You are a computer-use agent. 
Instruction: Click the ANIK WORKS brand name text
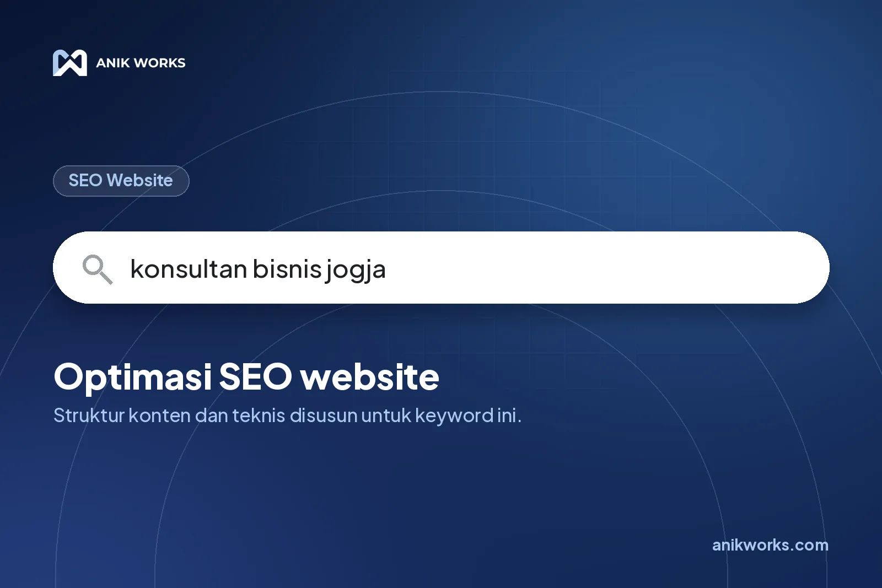141,63
